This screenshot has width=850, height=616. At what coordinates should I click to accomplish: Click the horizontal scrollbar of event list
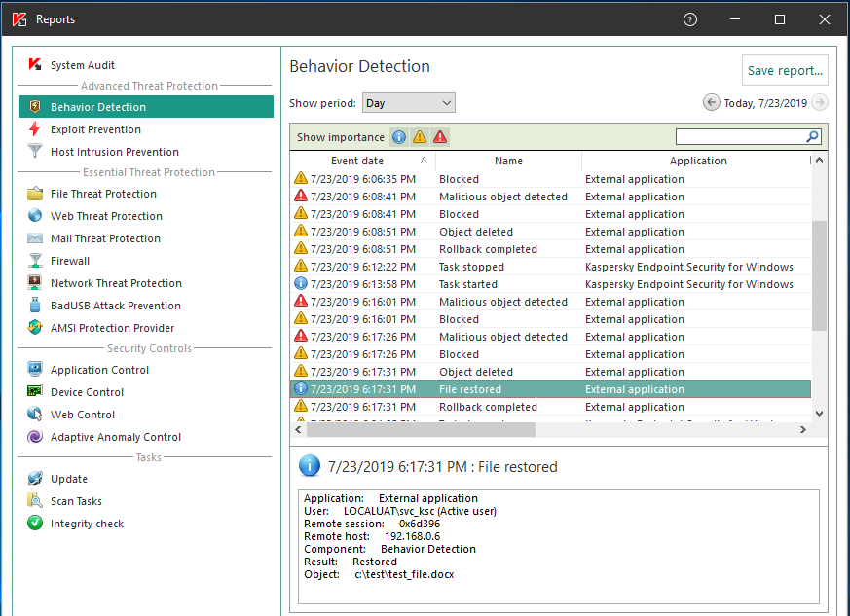tap(422, 429)
